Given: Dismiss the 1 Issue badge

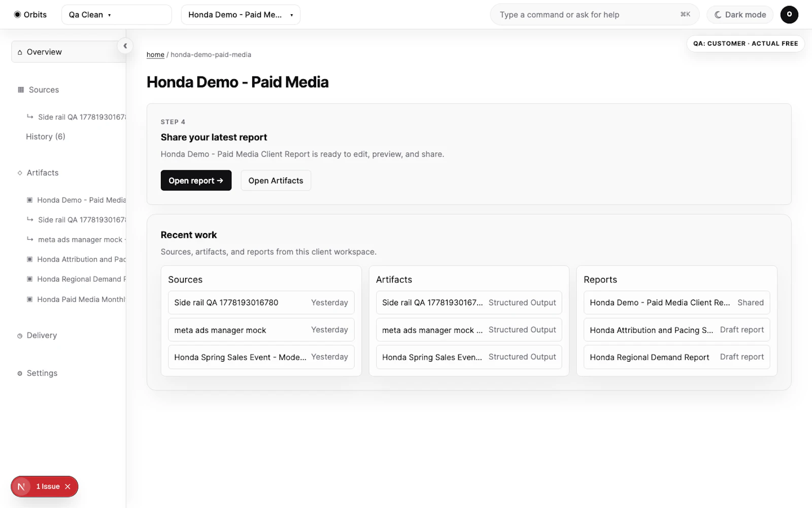Looking at the screenshot, I should (67, 487).
